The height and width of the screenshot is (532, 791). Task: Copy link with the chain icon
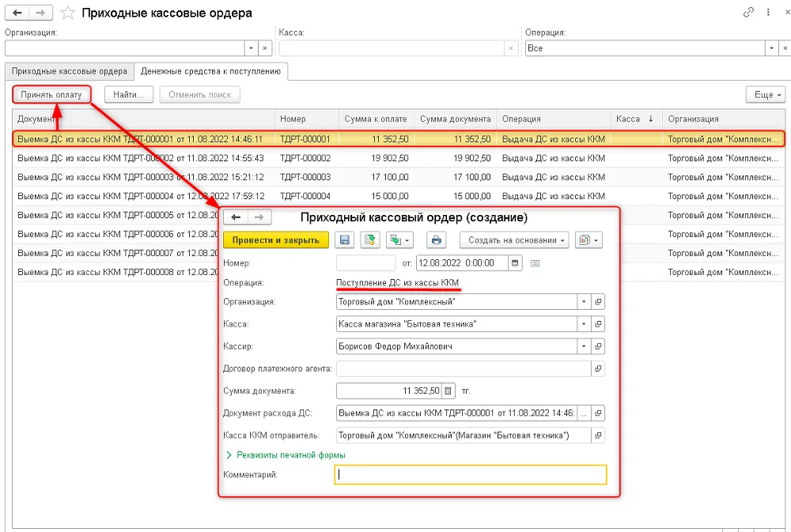point(748,12)
